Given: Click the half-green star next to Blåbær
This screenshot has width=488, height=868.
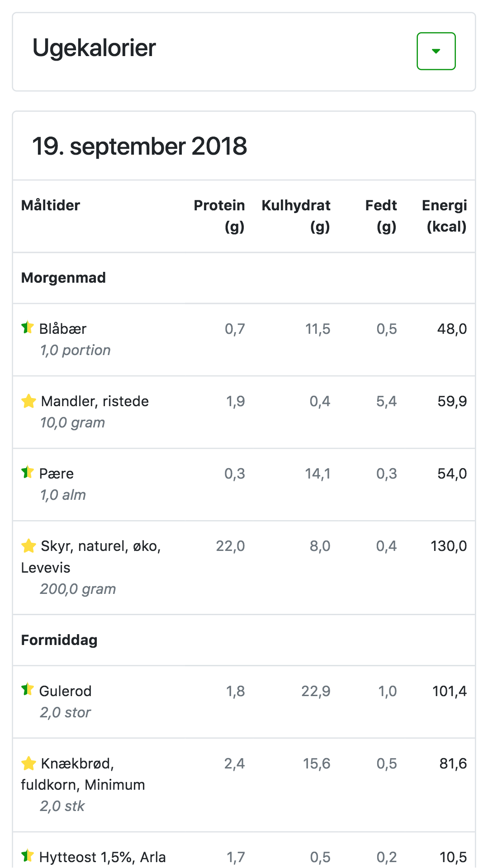Looking at the screenshot, I should pos(28,327).
